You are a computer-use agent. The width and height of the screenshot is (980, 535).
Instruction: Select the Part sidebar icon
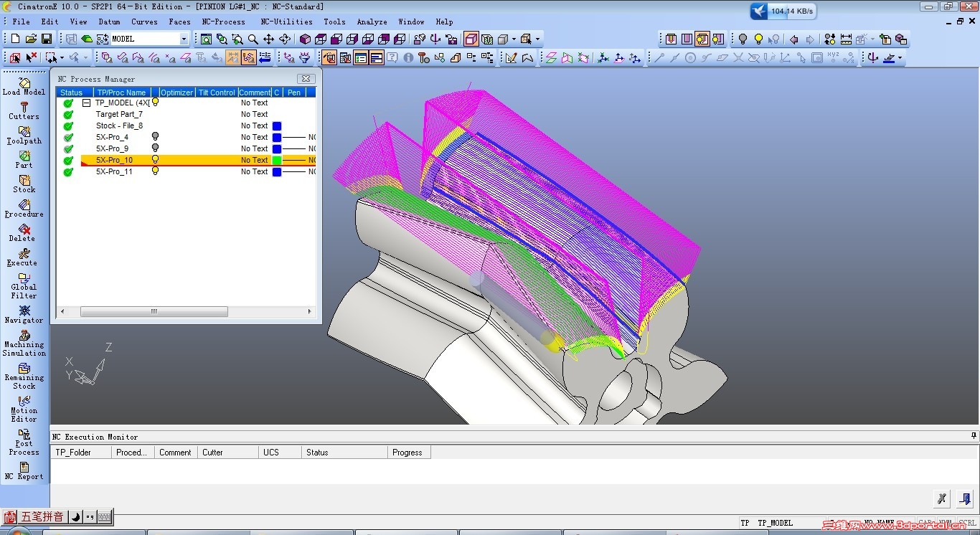[24, 160]
